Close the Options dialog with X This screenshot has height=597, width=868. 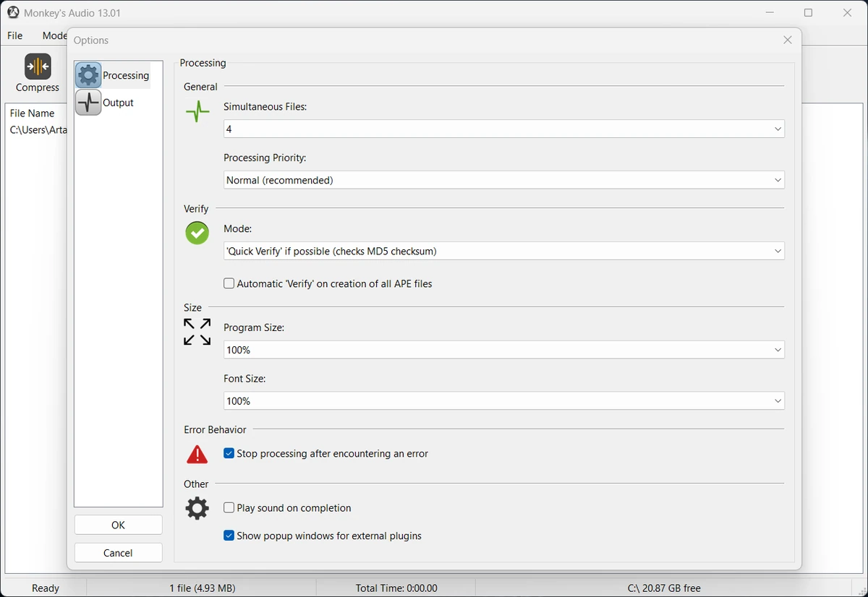tap(788, 40)
